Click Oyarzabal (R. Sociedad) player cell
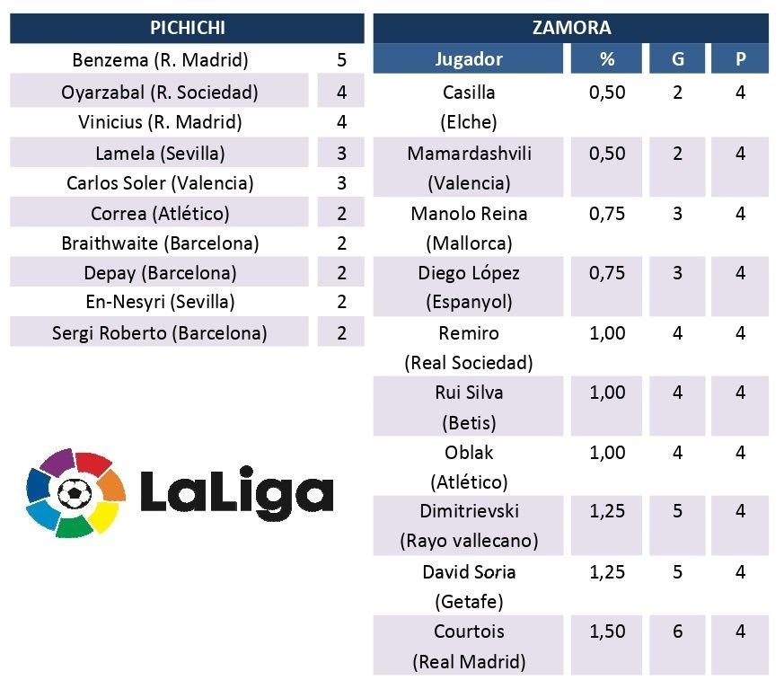Screen dimensions: 784x689 [160, 92]
